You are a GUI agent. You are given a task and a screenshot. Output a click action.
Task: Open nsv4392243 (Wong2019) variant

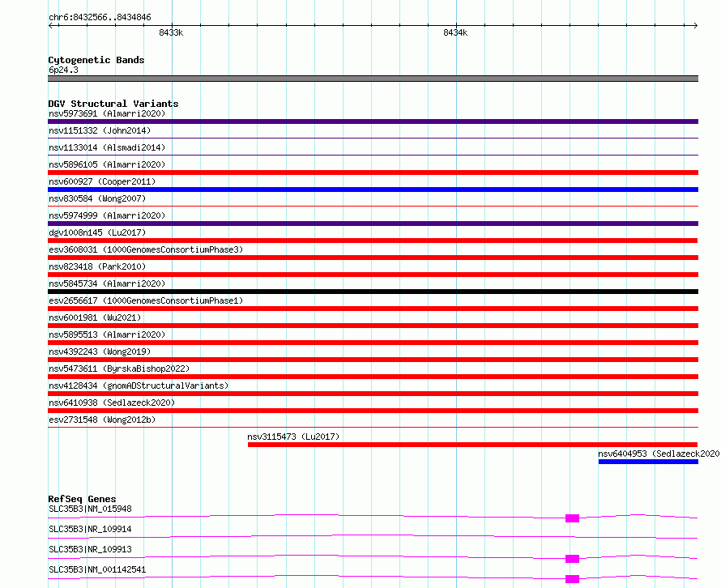point(100,352)
